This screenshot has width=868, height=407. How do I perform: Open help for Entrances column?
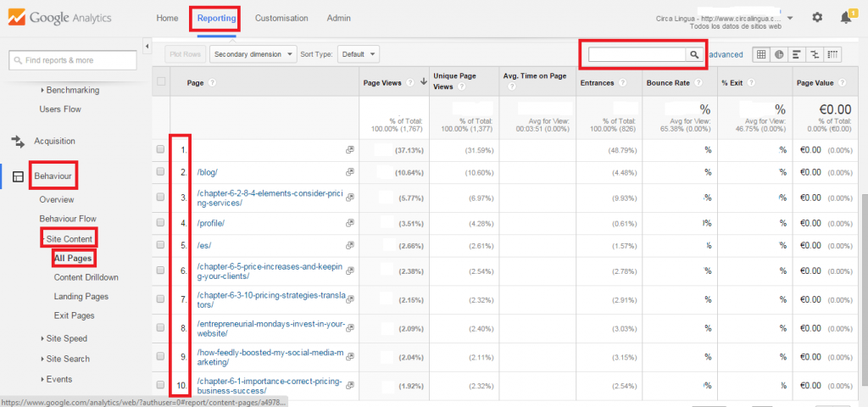(x=623, y=82)
